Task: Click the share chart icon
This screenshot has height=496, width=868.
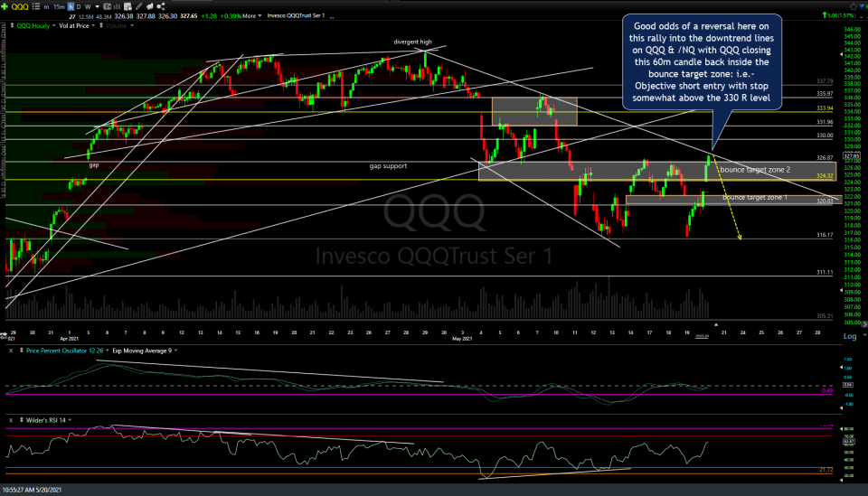Action: tap(161, 6)
